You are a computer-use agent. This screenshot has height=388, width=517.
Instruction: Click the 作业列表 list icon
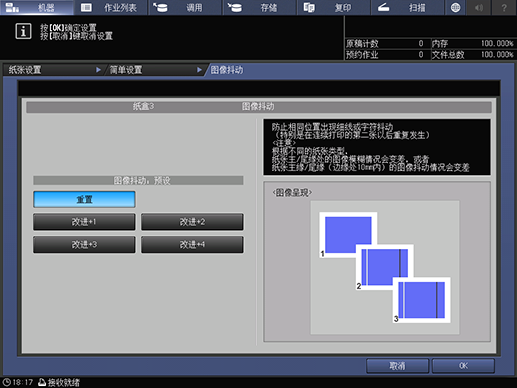pyautogui.click(x=86, y=7)
